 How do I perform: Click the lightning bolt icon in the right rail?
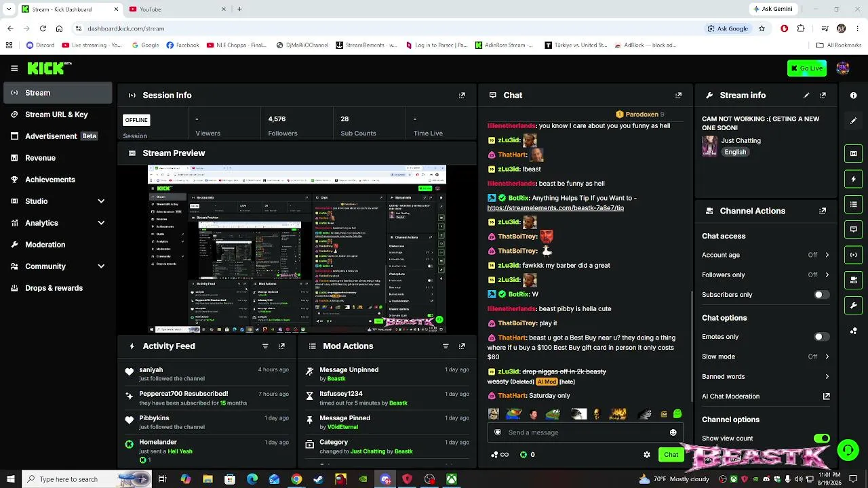pyautogui.click(x=853, y=179)
